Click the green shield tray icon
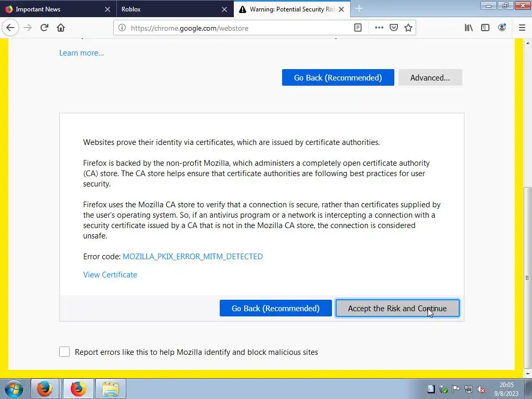 point(444,389)
